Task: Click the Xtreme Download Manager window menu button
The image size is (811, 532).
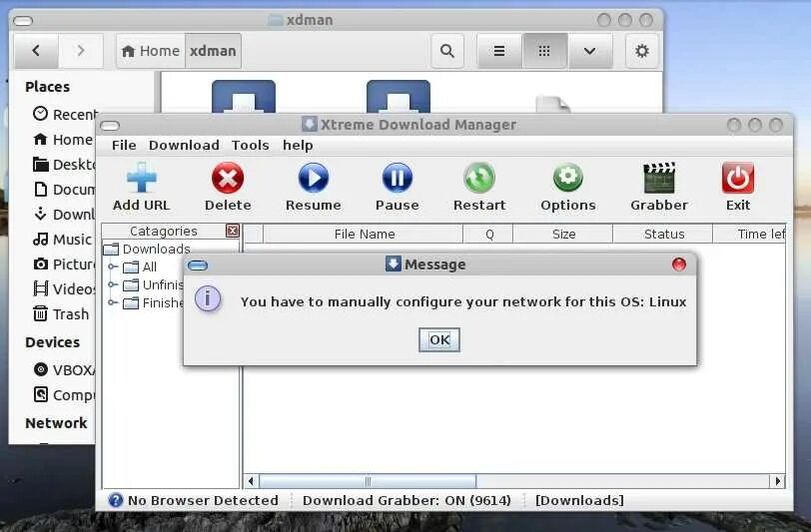Action: coord(110,126)
